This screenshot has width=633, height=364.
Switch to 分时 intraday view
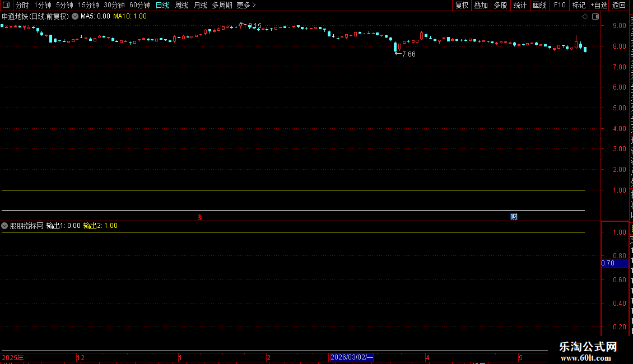pyautogui.click(x=22, y=5)
